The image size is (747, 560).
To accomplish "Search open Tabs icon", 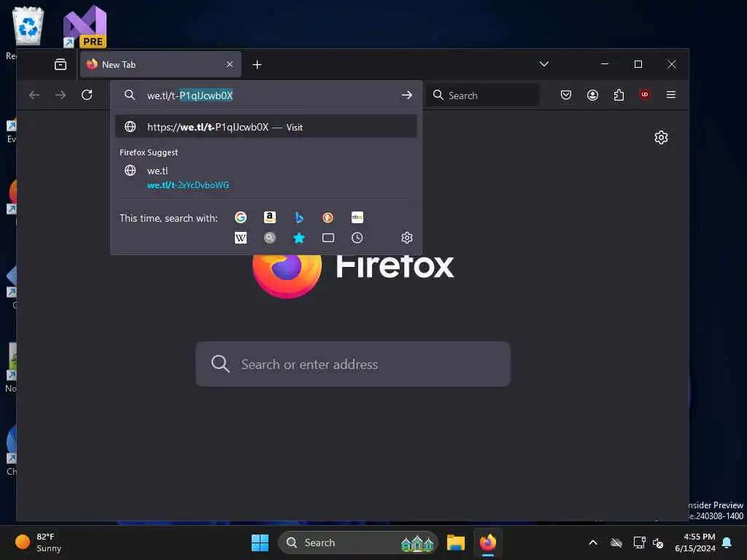I will [x=328, y=238].
